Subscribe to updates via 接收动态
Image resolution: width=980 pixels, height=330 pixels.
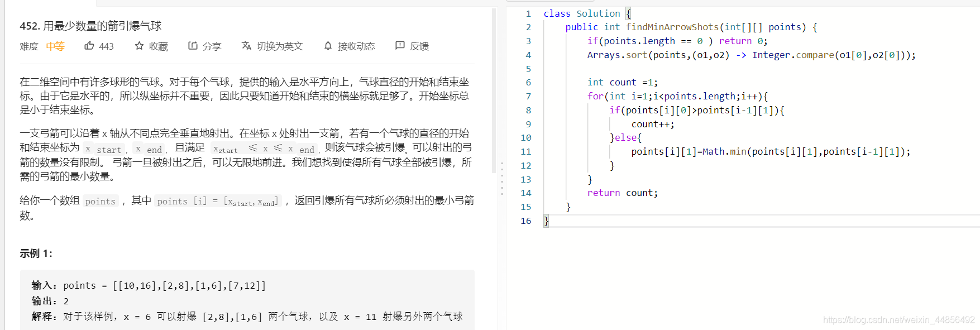356,46
